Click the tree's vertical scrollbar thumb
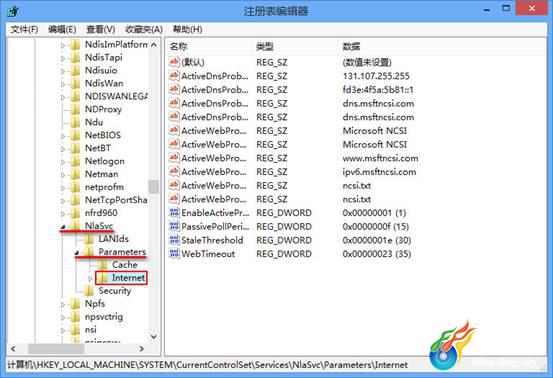This screenshot has width=553, height=378. coord(154,186)
